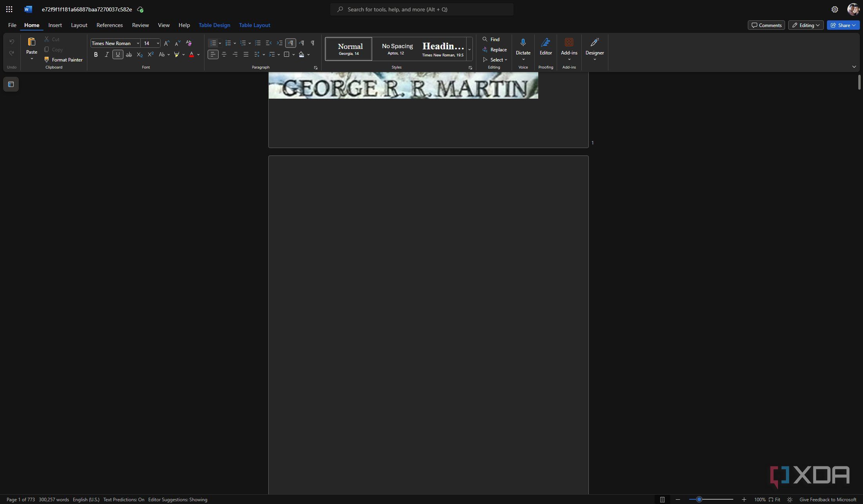Screen dimensions: 863x504
Task: Click the Share button
Action: pos(843,25)
